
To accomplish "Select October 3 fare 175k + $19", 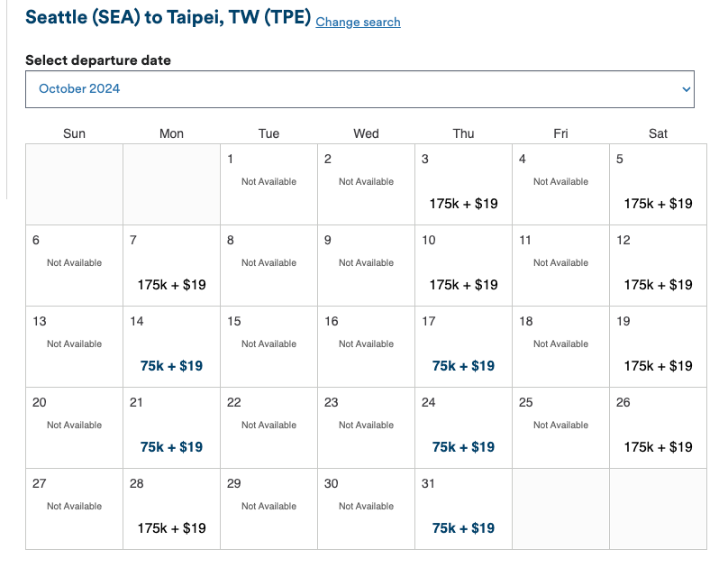I will [463, 204].
